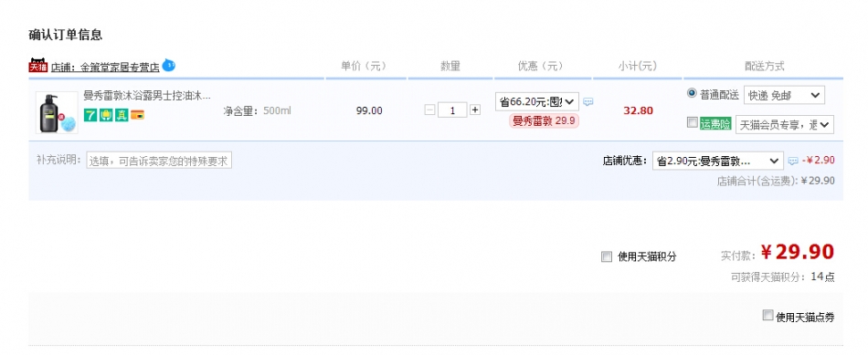Open the shower gel product thumbnail
Image resolution: width=868 pixels, height=355 pixels.
[x=57, y=113]
